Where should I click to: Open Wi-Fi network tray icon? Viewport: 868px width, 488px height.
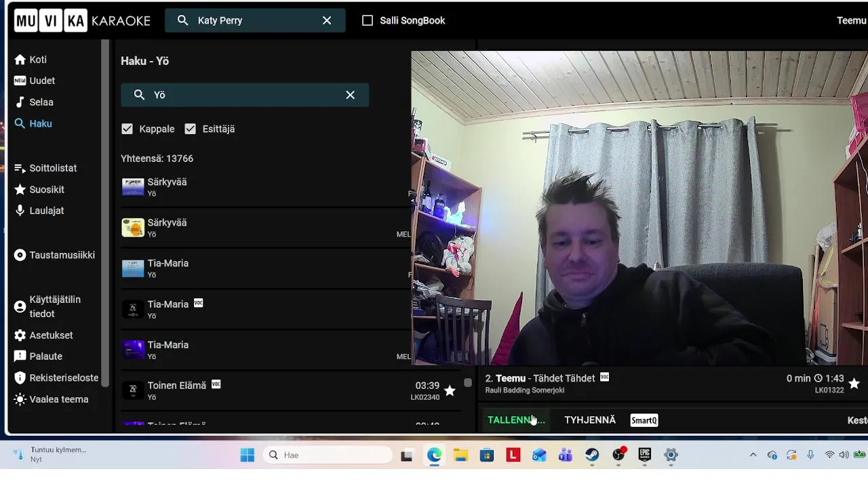coord(829,455)
